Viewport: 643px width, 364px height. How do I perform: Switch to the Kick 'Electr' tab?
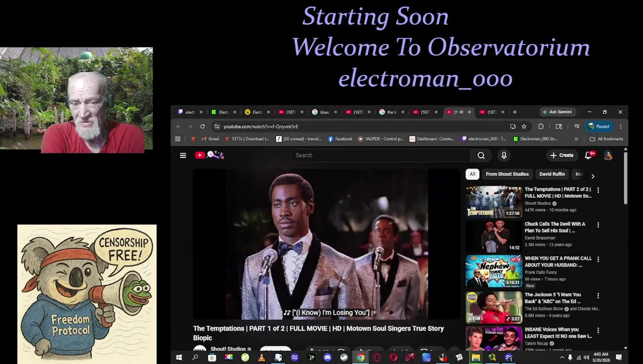pos(223,112)
